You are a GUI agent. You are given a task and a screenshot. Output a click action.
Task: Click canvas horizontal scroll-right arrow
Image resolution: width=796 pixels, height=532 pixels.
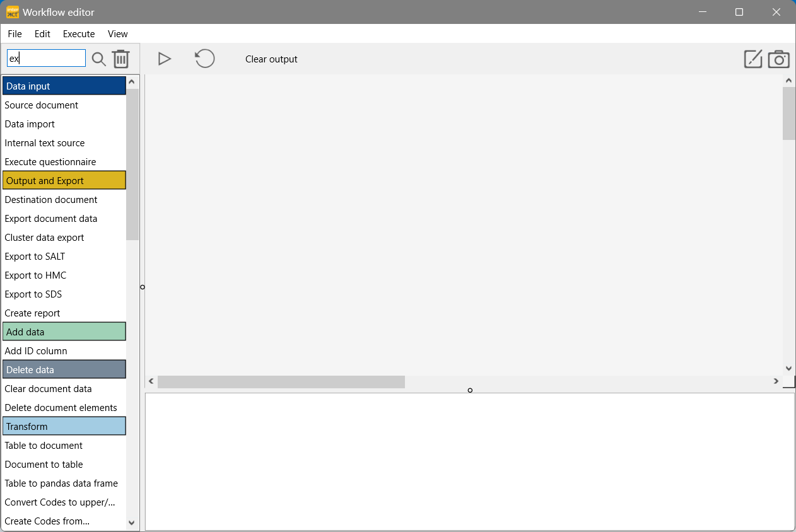[776, 381]
